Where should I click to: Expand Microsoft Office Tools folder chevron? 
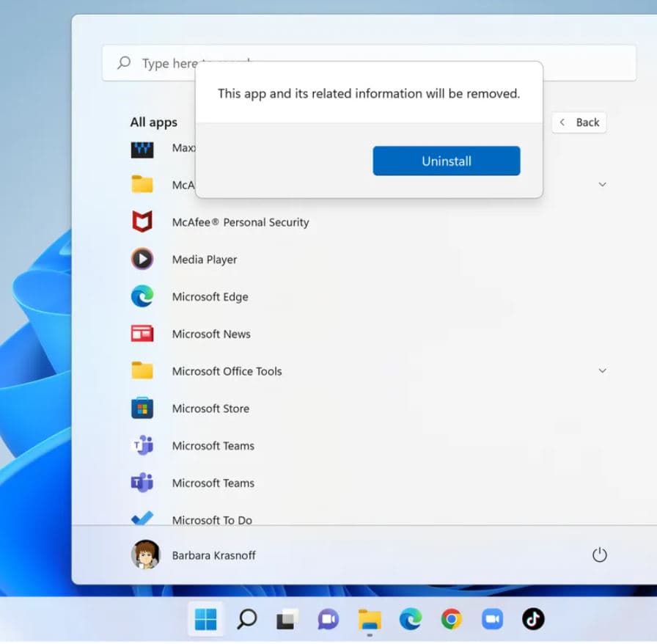tap(602, 370)
